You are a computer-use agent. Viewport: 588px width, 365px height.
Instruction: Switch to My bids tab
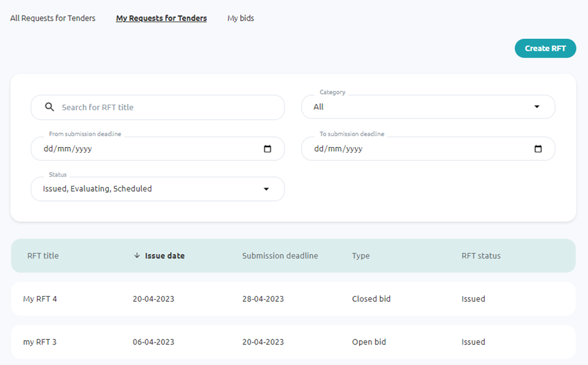pyautogui.click(x=240, y=18)
